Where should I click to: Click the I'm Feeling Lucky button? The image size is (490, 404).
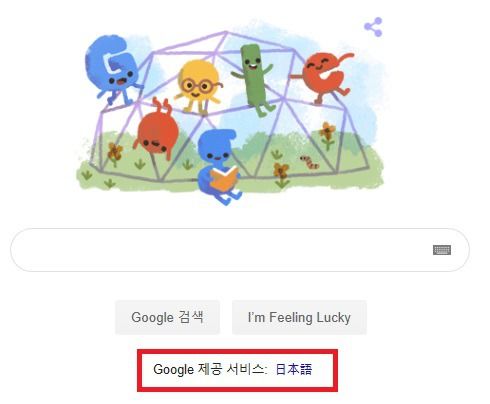(x=299, y=317)
